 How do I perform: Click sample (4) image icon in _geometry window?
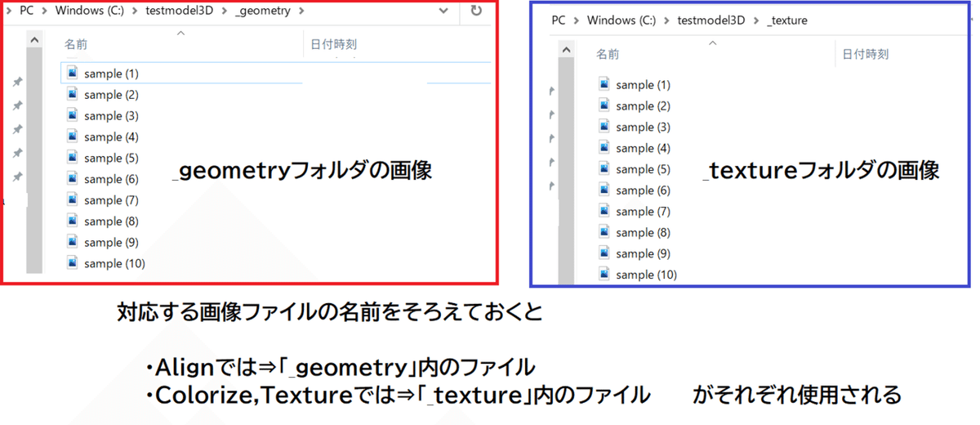tap(73, 136)
